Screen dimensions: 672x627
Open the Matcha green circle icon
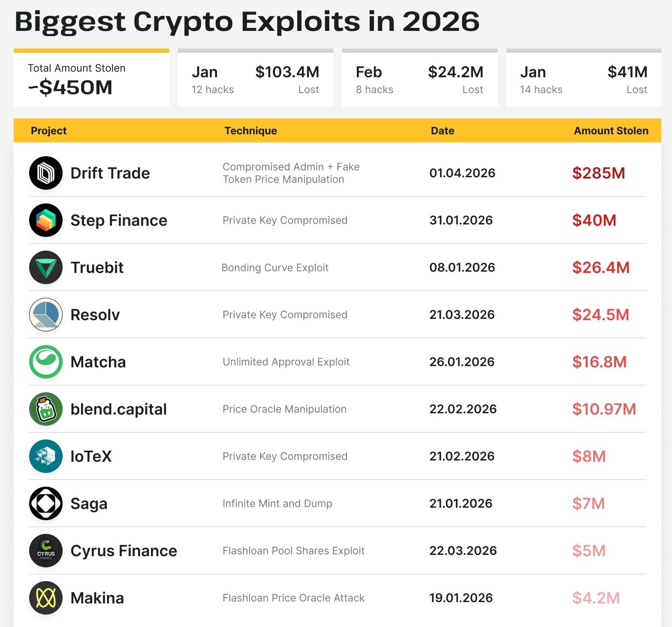[x=46, y=362]
